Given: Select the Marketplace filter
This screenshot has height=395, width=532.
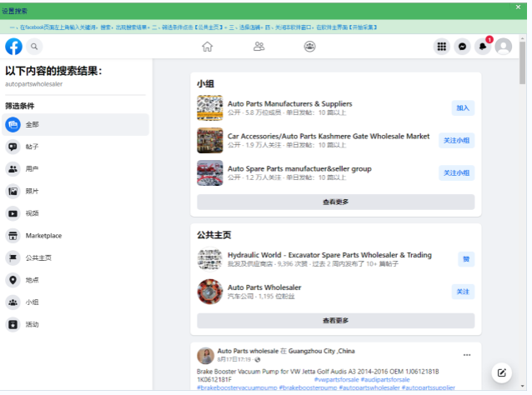Looking at the screenshot, I should pos(75,236).
